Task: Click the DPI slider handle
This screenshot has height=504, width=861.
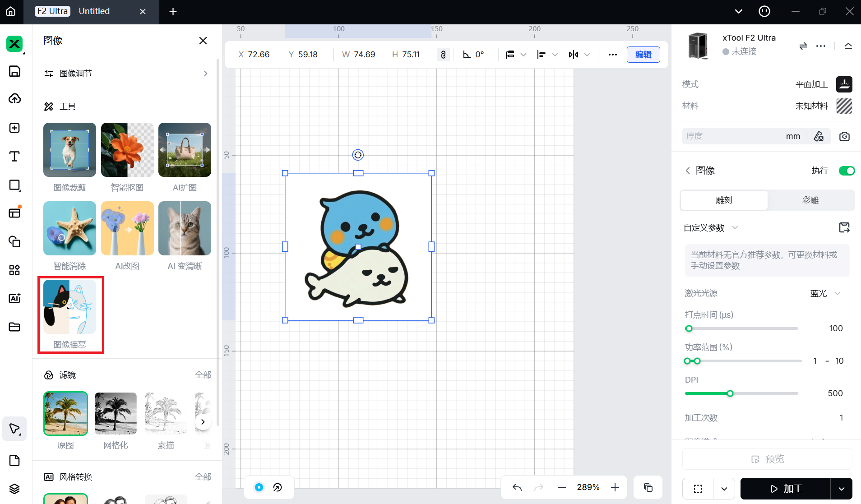Action: (x=730, y=393)
